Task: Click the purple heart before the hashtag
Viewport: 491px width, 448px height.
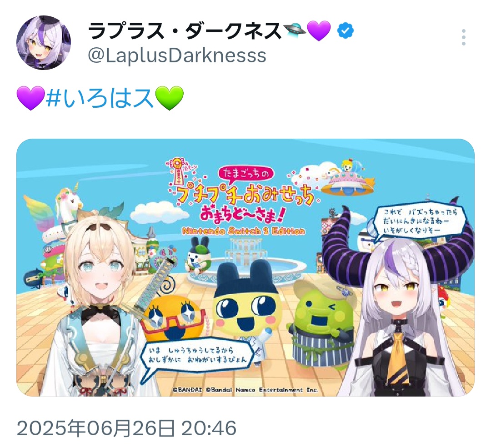Action: click(31, 98)
